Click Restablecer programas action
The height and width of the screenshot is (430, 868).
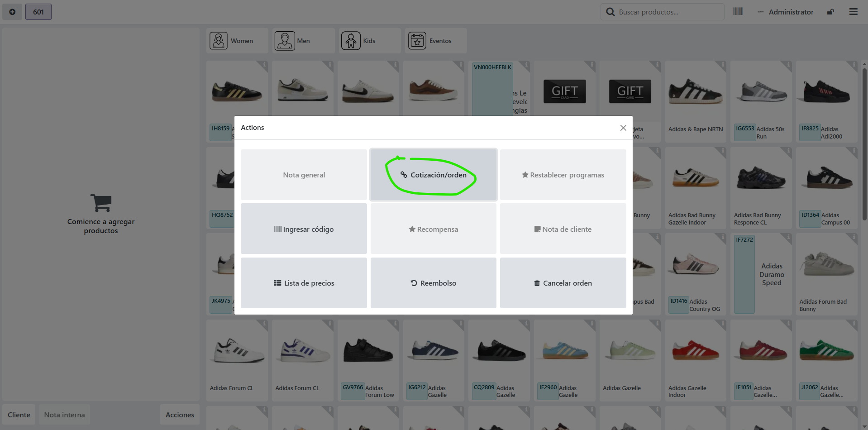coord(563,175)
